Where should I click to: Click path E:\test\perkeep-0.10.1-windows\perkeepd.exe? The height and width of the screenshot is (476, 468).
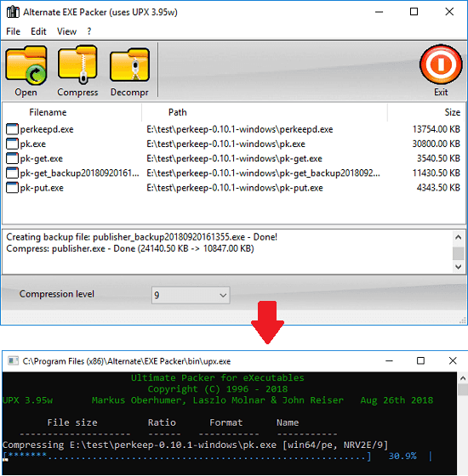click(240, 129)
